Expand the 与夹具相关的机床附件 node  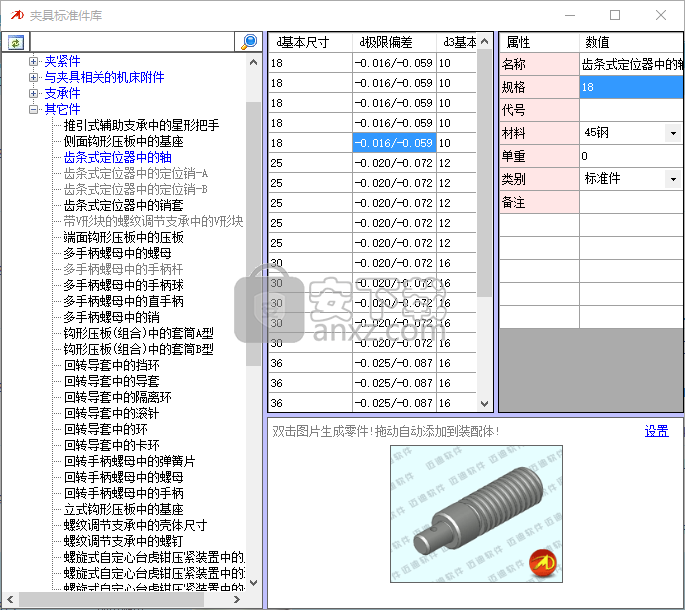(33, 77)
